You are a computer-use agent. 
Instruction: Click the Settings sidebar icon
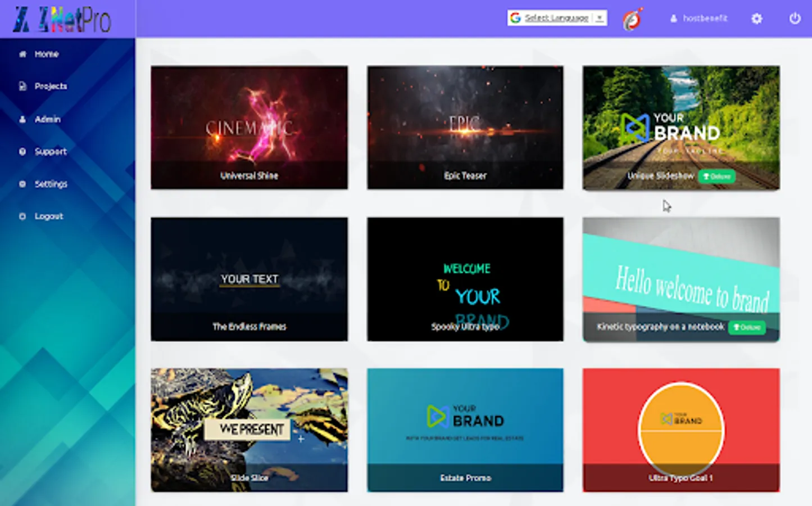point(22,184)
